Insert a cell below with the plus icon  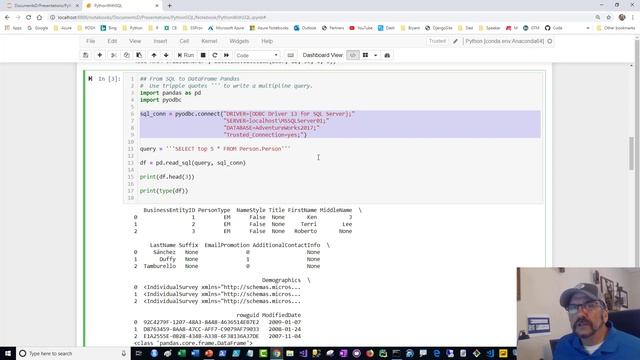100,55
